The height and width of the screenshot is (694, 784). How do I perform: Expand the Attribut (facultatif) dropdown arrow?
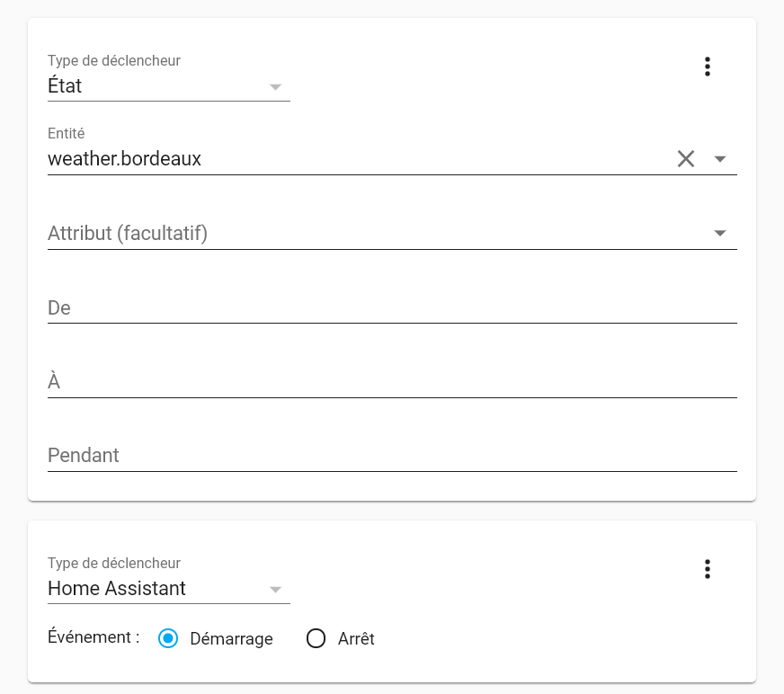point(719,233)
